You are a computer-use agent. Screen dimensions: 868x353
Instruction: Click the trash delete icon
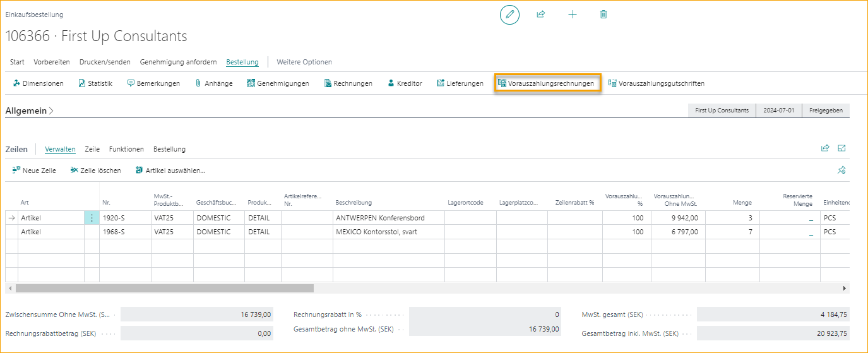point(603,15)
